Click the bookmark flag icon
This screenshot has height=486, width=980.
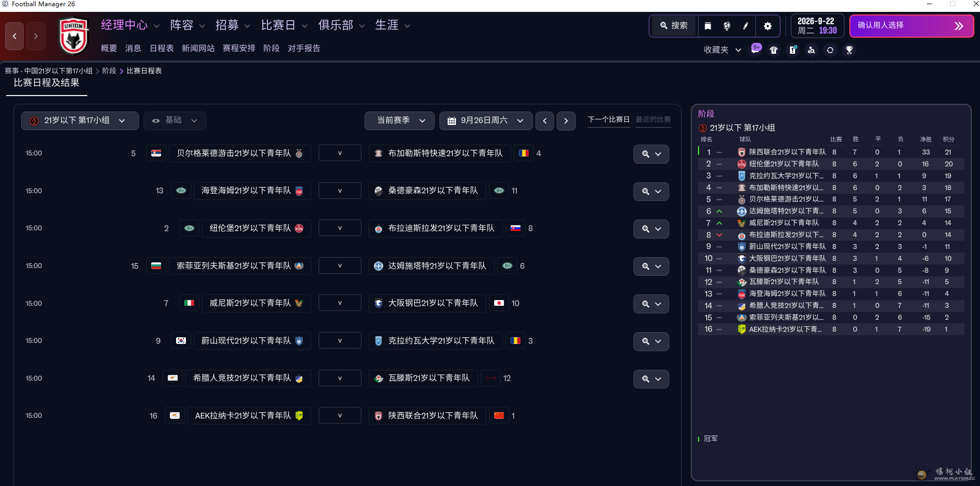[x=708, y=26]
